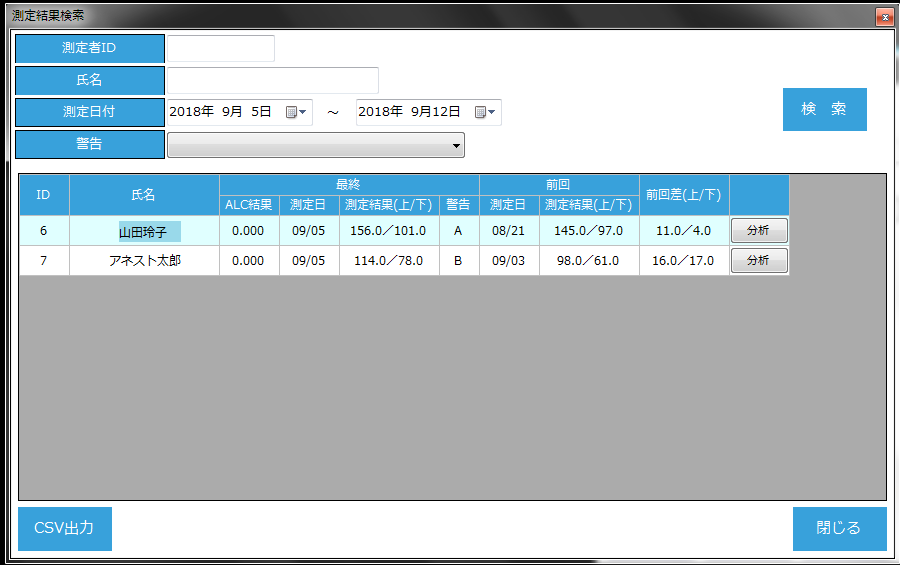Image resolution: width=900 pixels, height=569 pixels.
Task: Select the start date 2018年 9月 5日 field
Action: click(x=225, y=113)
